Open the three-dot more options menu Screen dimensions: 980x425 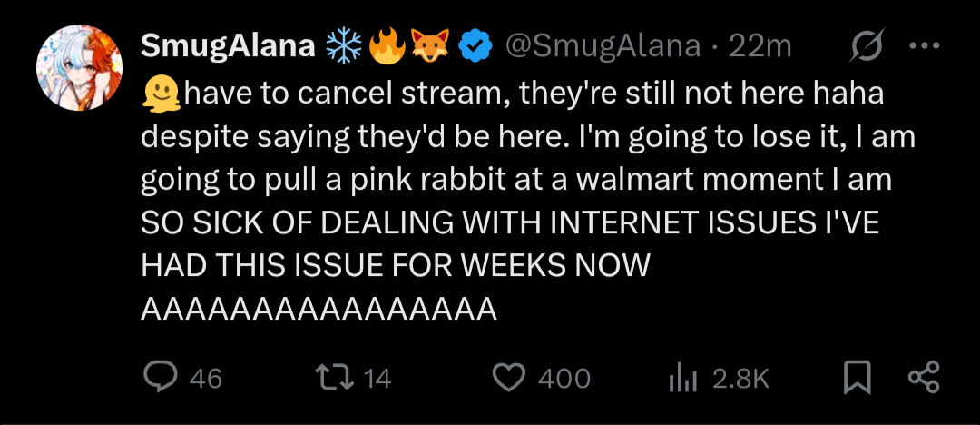click(924, 46)
